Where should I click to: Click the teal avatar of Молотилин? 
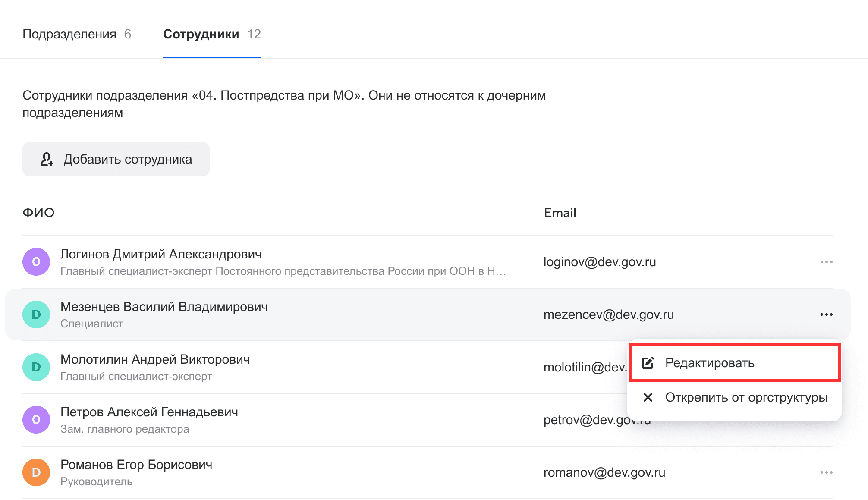click(36, 367)
